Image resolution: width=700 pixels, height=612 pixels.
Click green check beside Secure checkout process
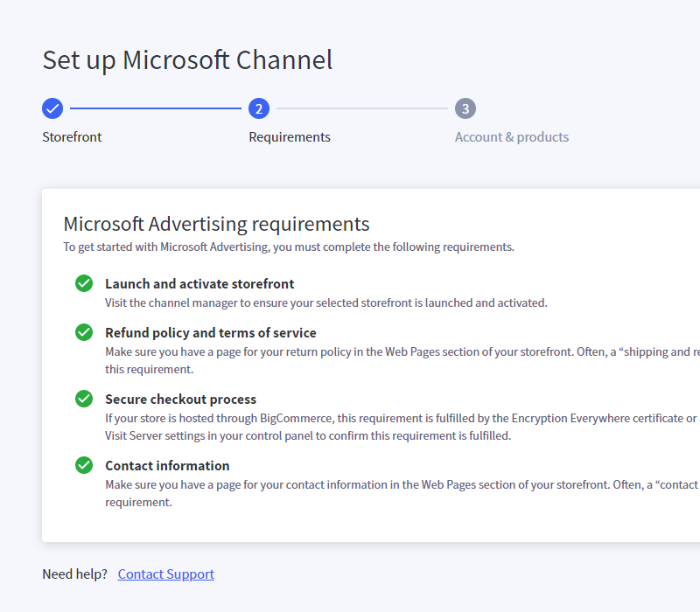click(x=84, y=399)
